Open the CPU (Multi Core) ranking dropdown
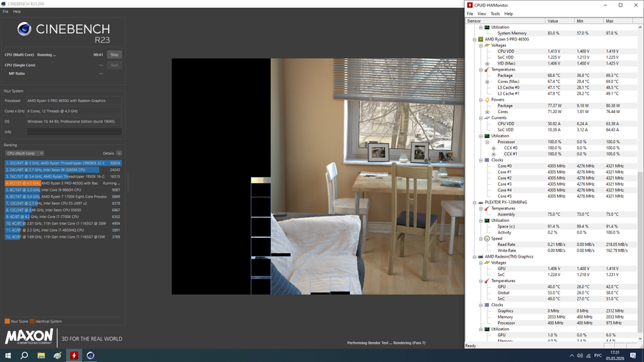The width and height of the screenshot is (644, 362). click(25, 153)
